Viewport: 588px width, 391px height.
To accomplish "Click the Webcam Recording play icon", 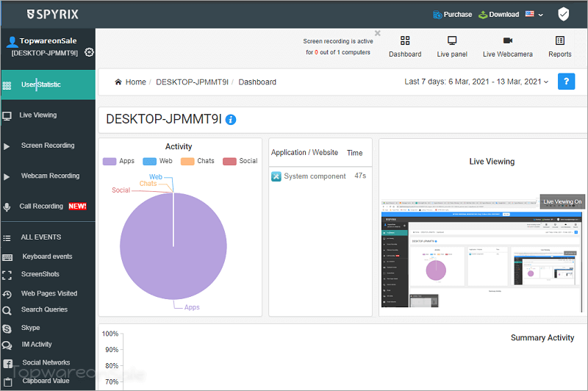I will [7, 176].
